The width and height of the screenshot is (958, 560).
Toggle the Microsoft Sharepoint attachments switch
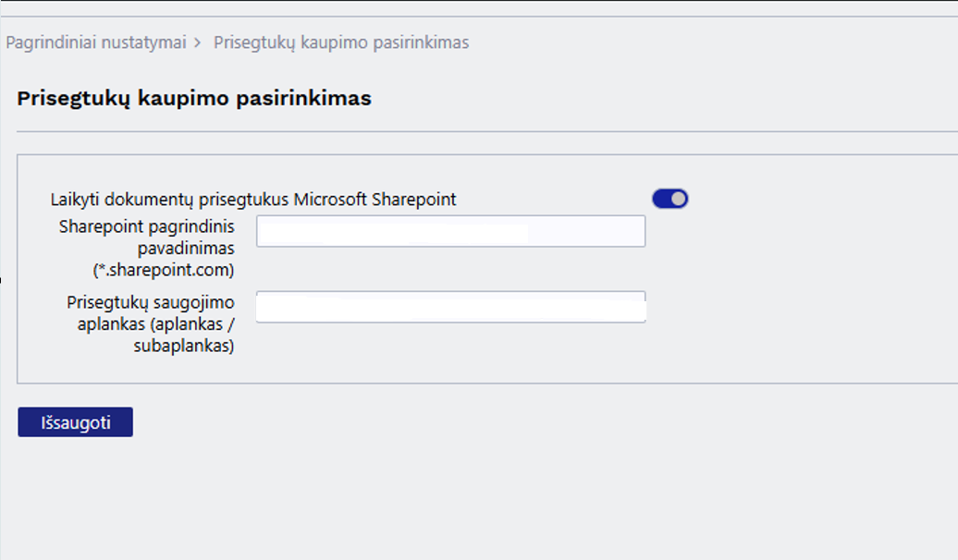pyautogui.click(x=669, y=199)
